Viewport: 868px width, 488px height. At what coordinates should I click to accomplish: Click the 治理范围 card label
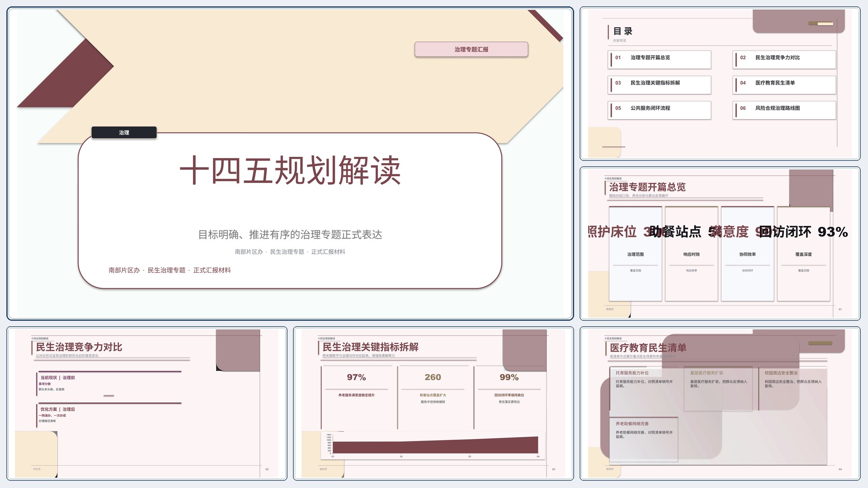point(635,254)
